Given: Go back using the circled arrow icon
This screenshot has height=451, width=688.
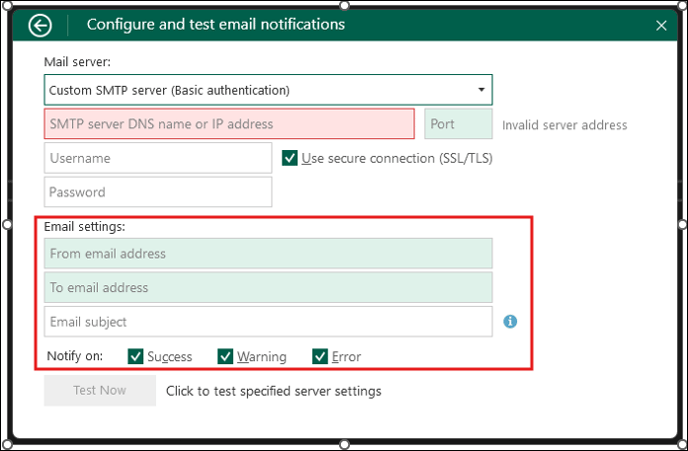Looking at the screenshot, I should (40, 25).
